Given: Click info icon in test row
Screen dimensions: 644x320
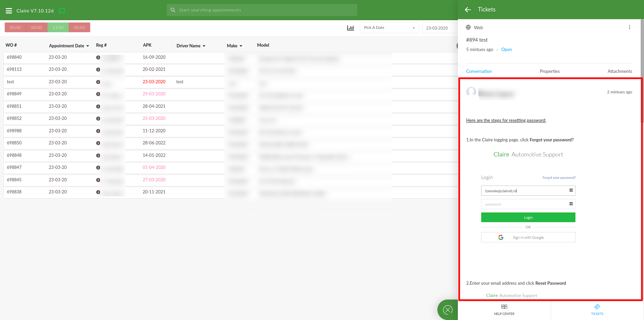Looking at the screenshot, I should (98, 82).
